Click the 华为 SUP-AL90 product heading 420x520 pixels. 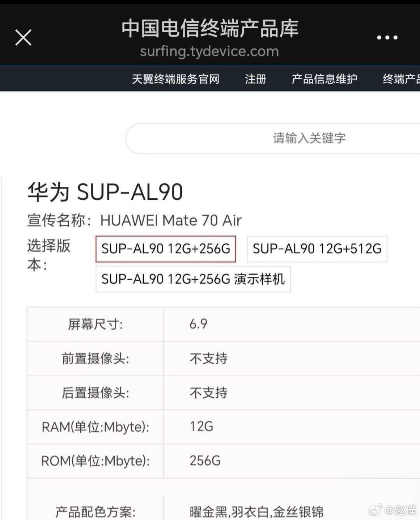point(105,192)
